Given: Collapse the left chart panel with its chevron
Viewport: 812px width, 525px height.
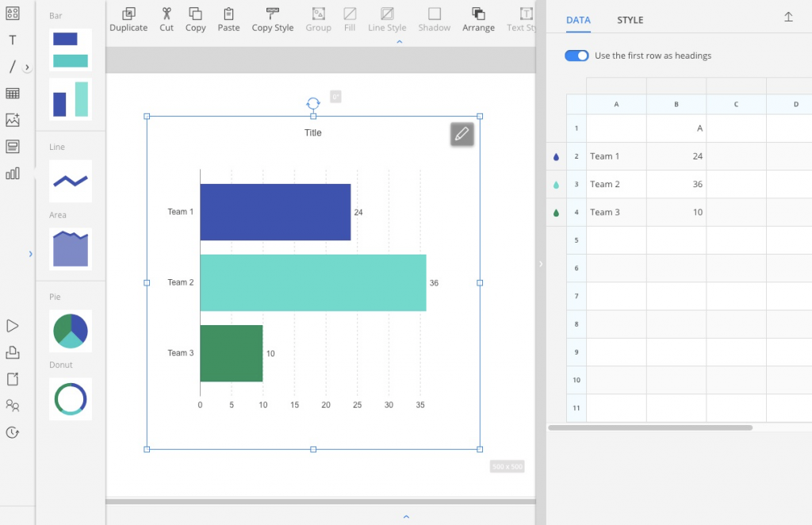Looking at the screenshot, I should point(30,254).
